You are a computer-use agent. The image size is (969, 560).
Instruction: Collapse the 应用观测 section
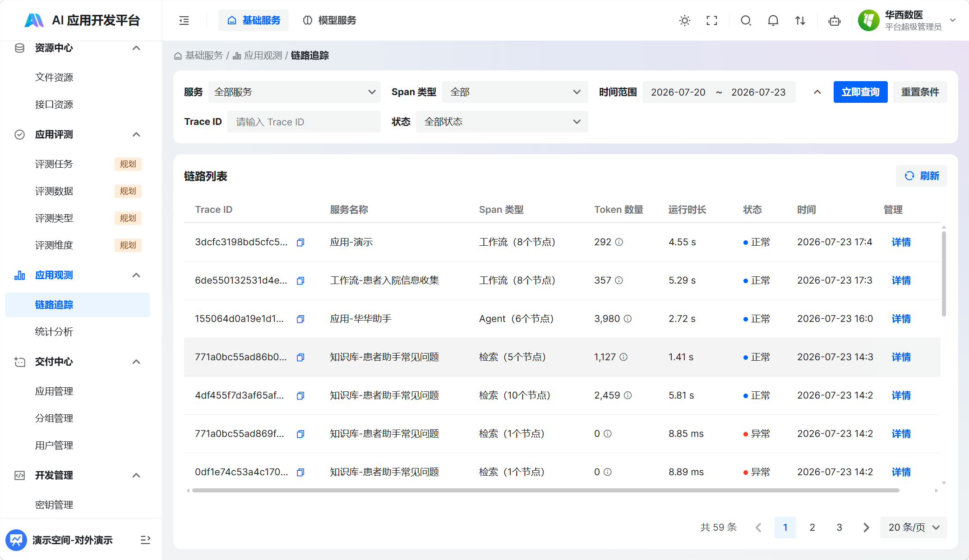pyautogui.click(x=136, y=275)
